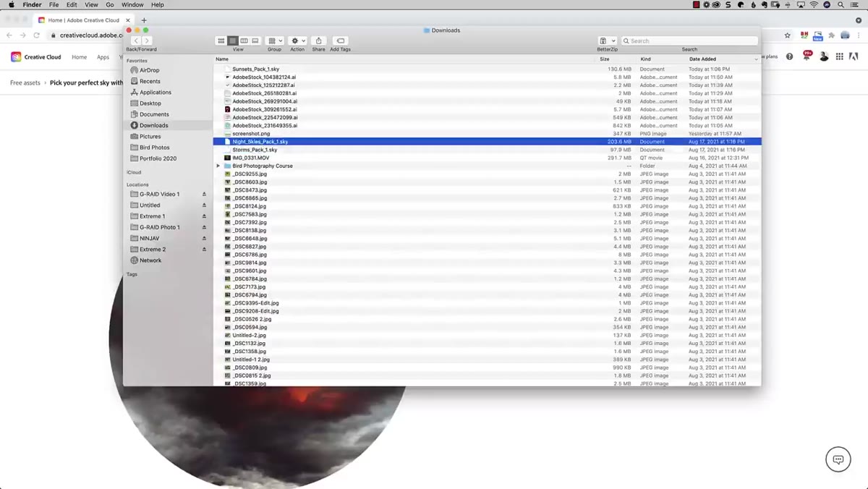Switch Finder to icon view
The width and height of the screenshot is (868, 489).
click(x=221, y=41)
